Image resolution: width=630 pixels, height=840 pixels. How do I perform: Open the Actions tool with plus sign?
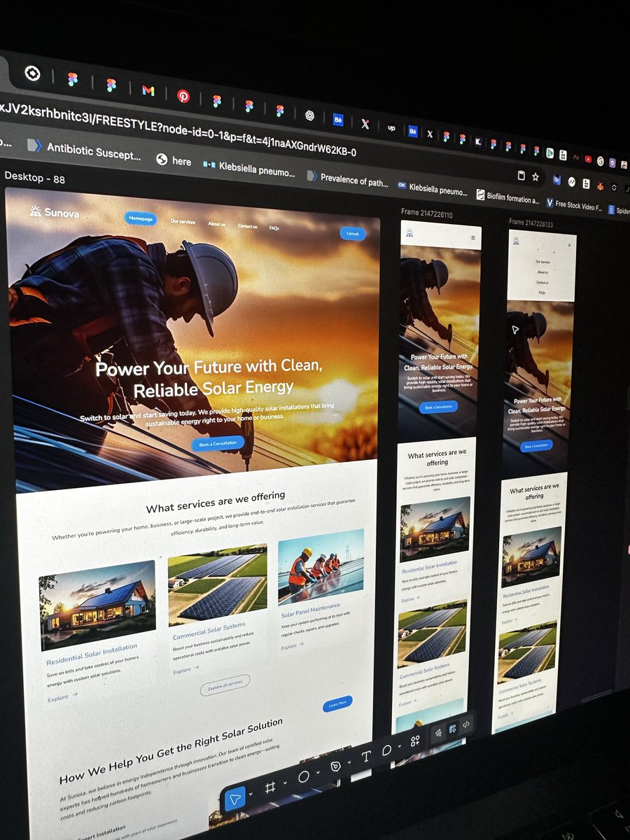click(x=415, y=741)
